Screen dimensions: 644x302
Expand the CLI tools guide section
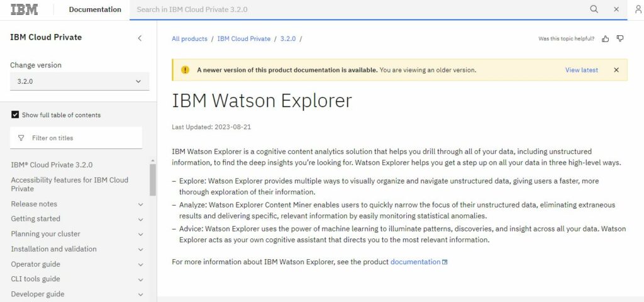pos(140,279)
